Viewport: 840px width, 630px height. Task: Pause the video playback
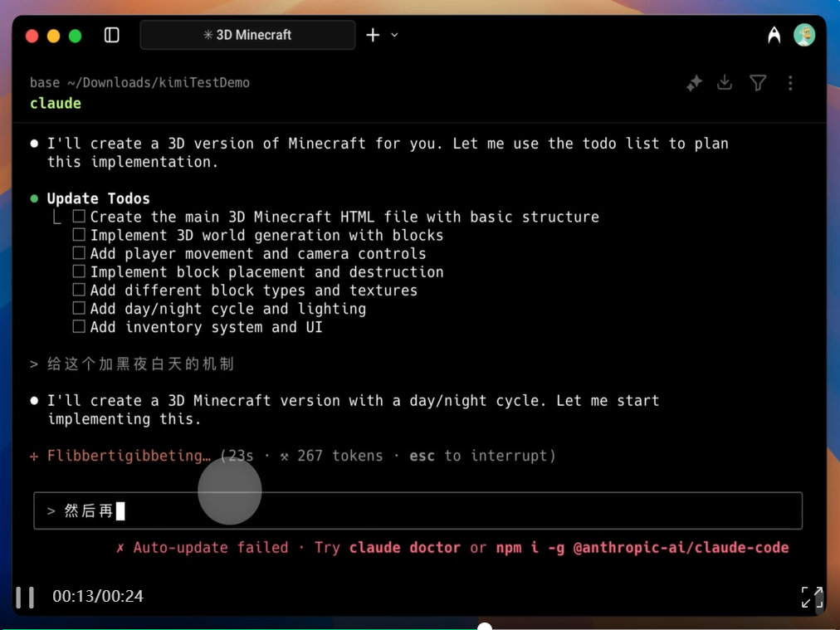point(25,597)
